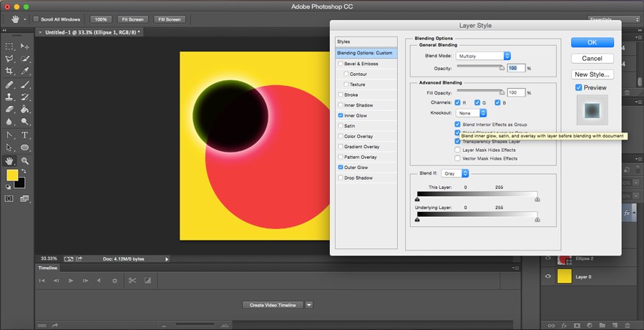This screenshot has height=330, width=644.
Task: Toggle the Preview checkbox
Action: pyautogui.click(x=578, y=87)
